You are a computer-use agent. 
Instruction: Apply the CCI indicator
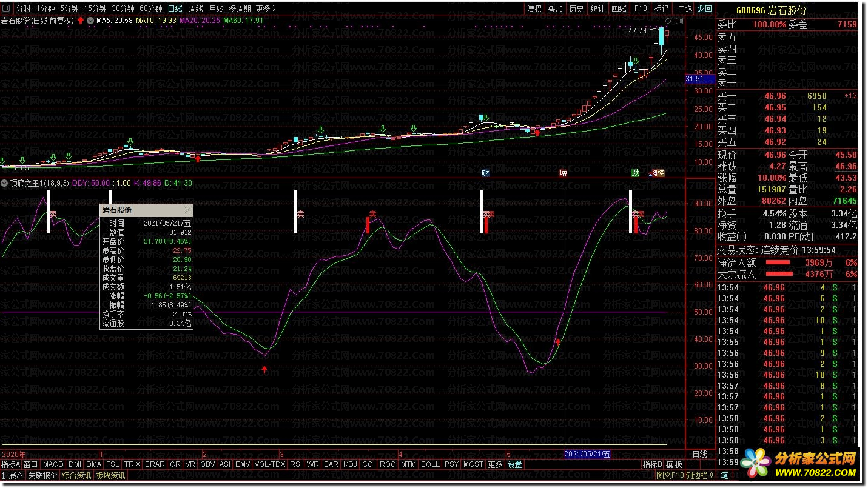click(368, 464)
